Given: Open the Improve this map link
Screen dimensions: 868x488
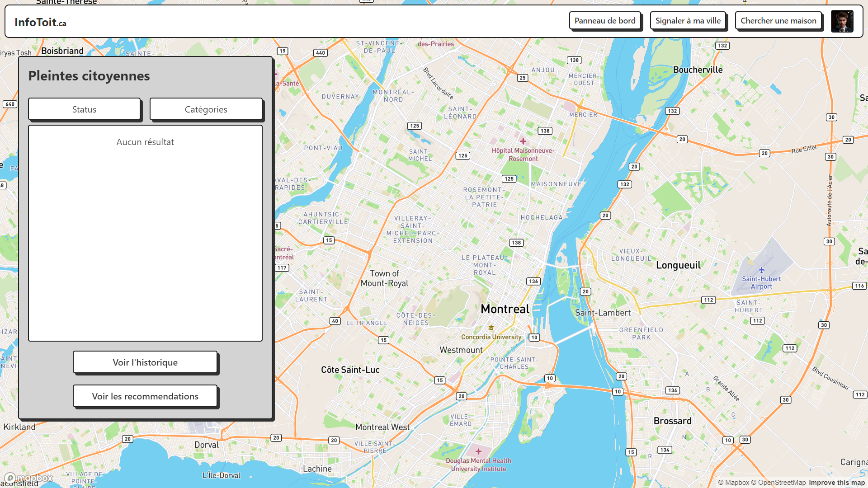Looking at the screenshot, I should point(837,483).
